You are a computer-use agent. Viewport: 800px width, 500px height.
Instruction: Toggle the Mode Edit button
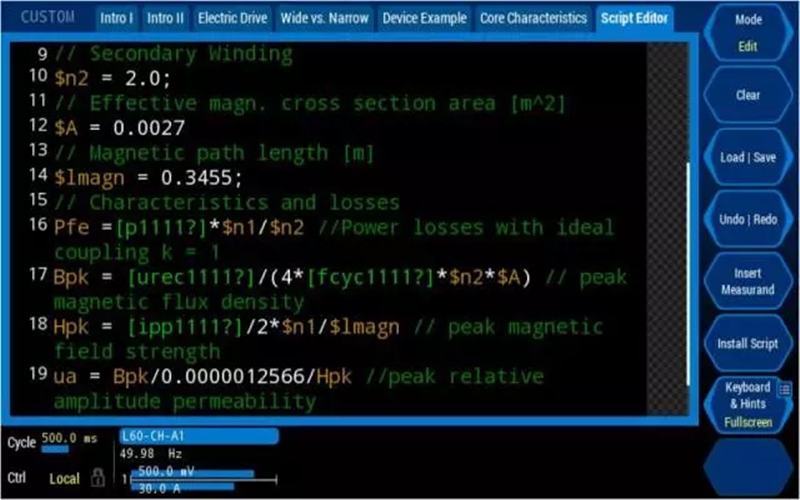point(748,33)
